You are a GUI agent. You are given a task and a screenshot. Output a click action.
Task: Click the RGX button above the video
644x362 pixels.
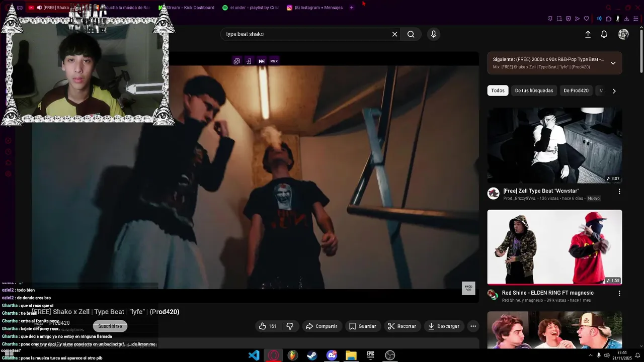[274, 61]
